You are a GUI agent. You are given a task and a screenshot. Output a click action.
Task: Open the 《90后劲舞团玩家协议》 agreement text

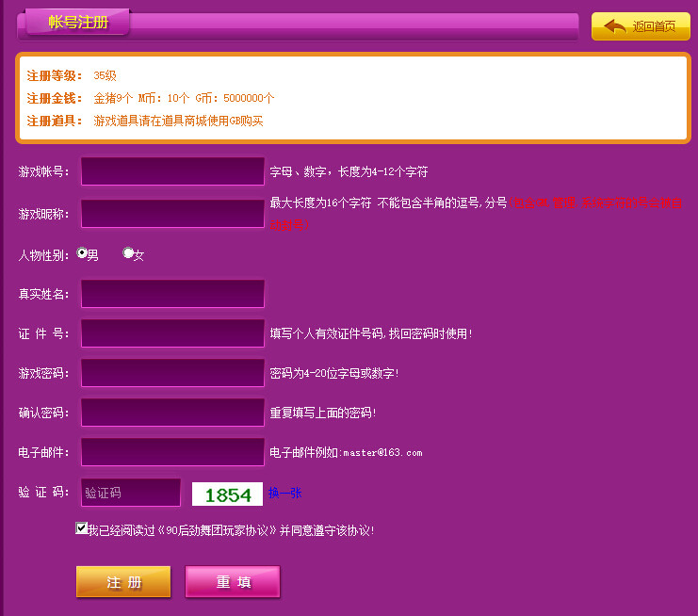tap(218, 530)
